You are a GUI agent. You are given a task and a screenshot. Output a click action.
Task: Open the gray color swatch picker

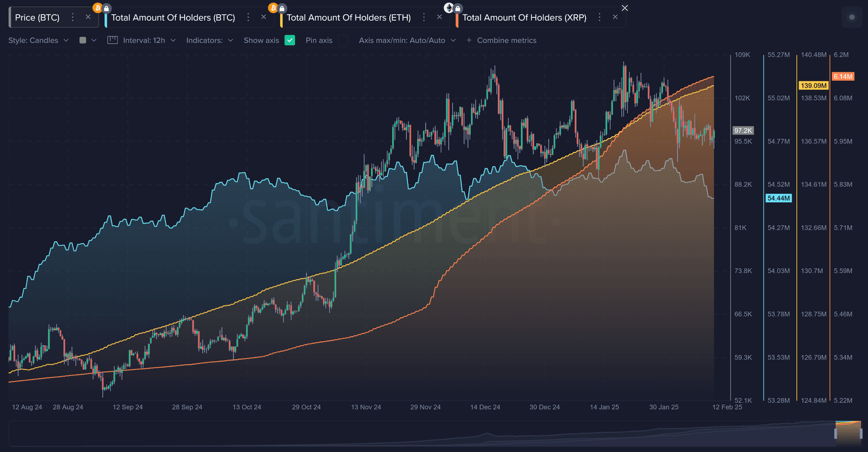(88, 40)
